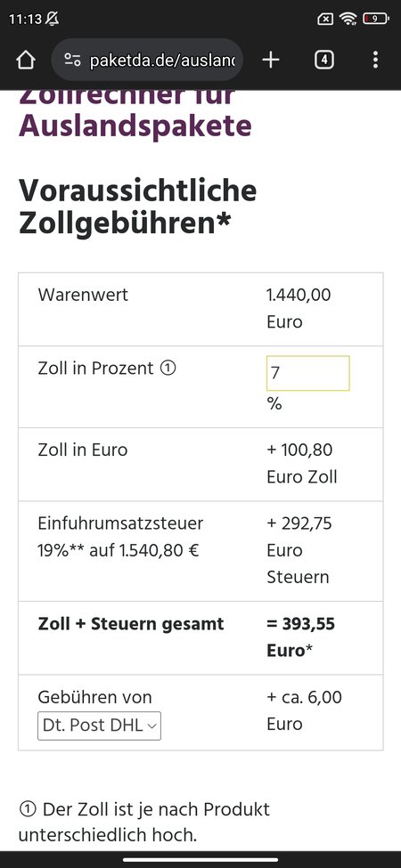Open a new tab with plus icon
This screenshot has width=401, height=868.
[270, 60]
